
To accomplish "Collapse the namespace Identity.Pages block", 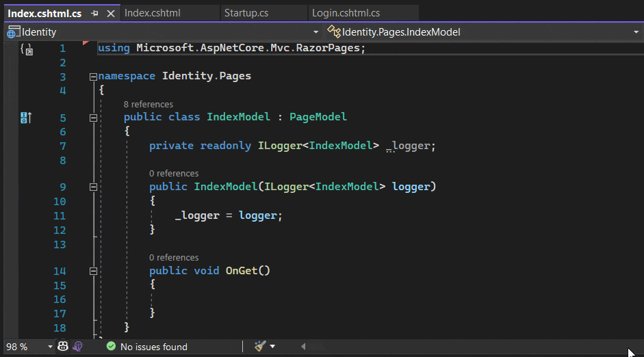I will pos(93,77).
